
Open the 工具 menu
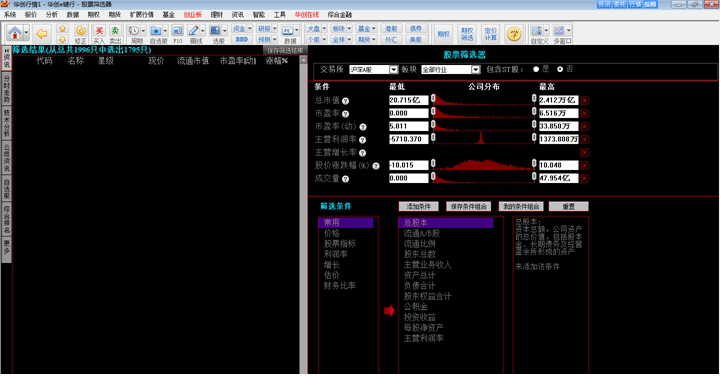(x=280, y=15)
